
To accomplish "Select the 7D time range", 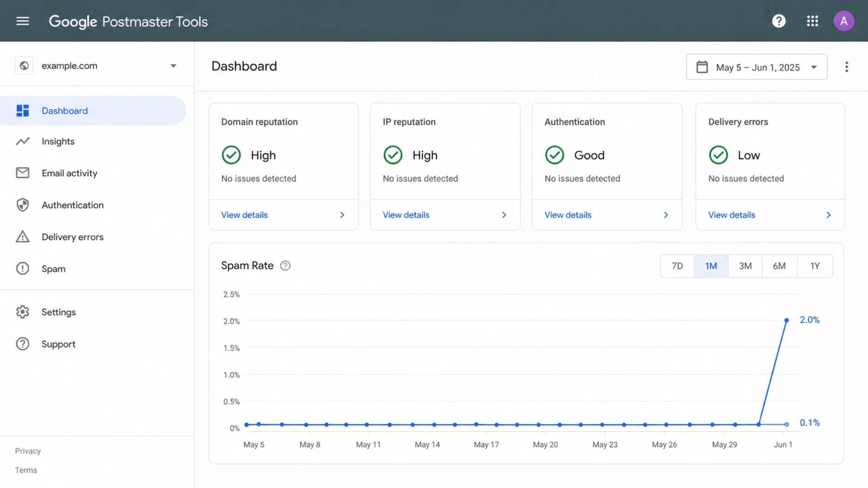I will click(x=677, y=266).
